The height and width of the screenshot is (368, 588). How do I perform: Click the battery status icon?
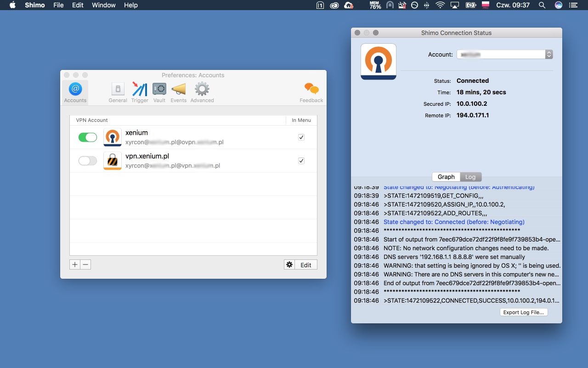pos(470,5)
